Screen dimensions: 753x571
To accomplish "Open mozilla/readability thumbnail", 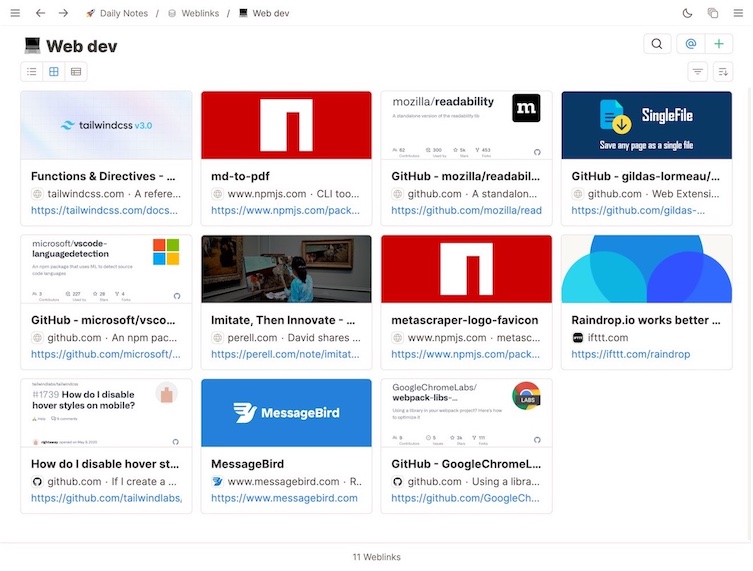I will click(466, 125).
